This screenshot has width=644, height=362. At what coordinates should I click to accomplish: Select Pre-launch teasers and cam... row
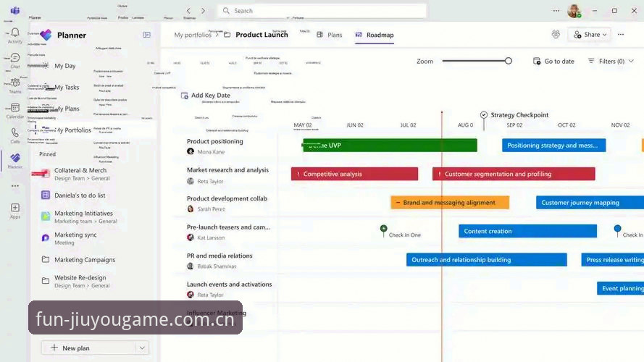coord(228,227)
